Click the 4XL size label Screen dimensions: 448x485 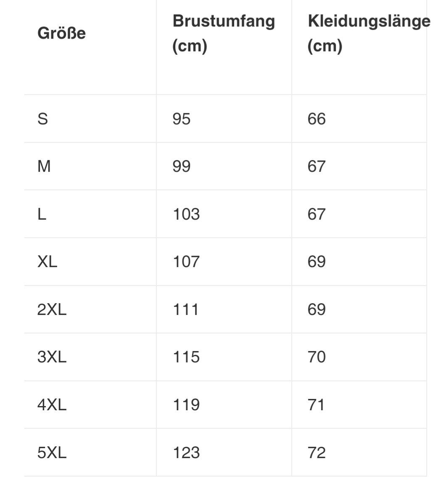pyautogui.click(x=52, y=405)
